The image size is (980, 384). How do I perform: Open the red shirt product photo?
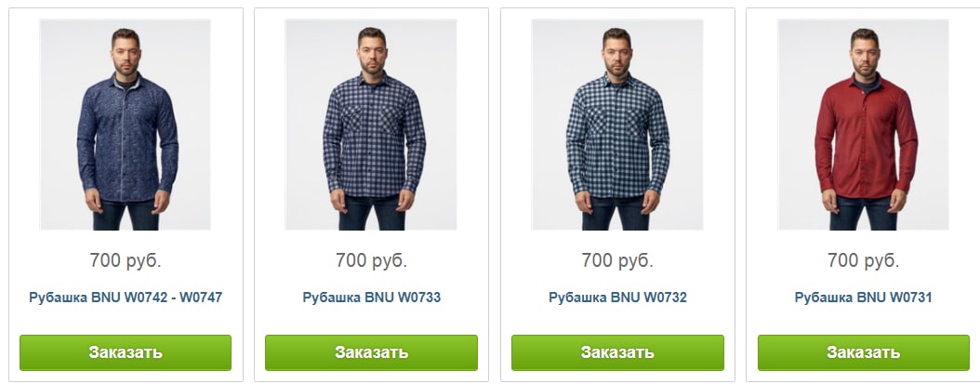[863, 125]
